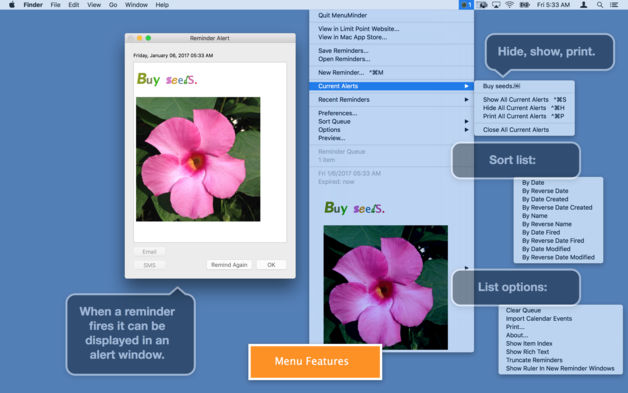This screenshot has height=393, width=628.
Task: Open the Spotlight search icon
Action: (600, 5)
